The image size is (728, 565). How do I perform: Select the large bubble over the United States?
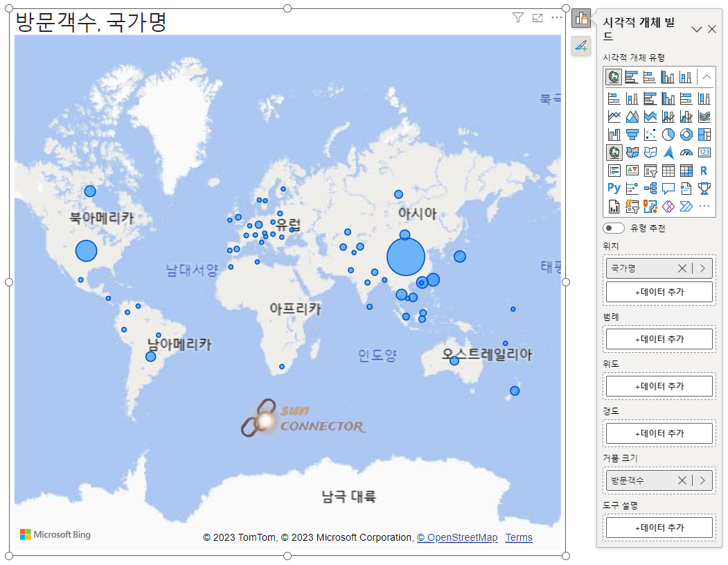[x=87, y=251]
